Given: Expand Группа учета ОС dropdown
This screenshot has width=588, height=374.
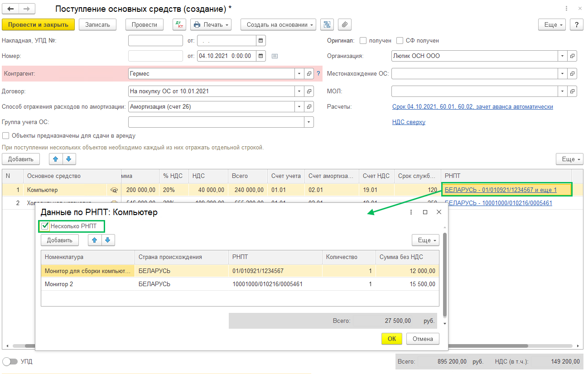Looking at the screenshot, I should coord(309,122).
